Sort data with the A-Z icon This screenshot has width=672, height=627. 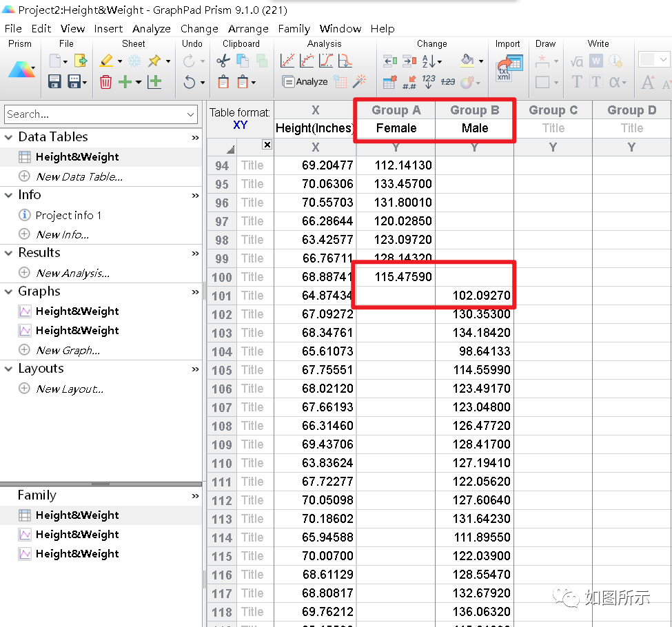click(429, 61)
